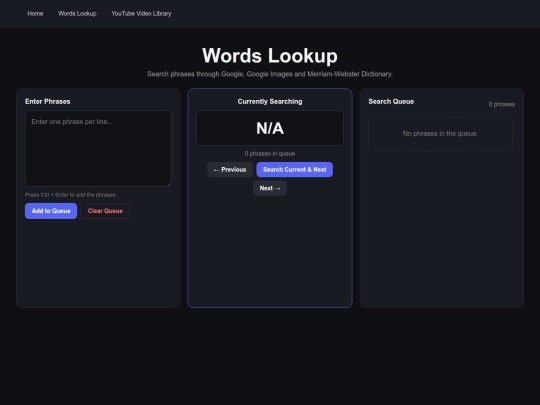This screenshot has height=405, width=540.
Task: Click the Search Queue heading
Action: click(391, 102)
